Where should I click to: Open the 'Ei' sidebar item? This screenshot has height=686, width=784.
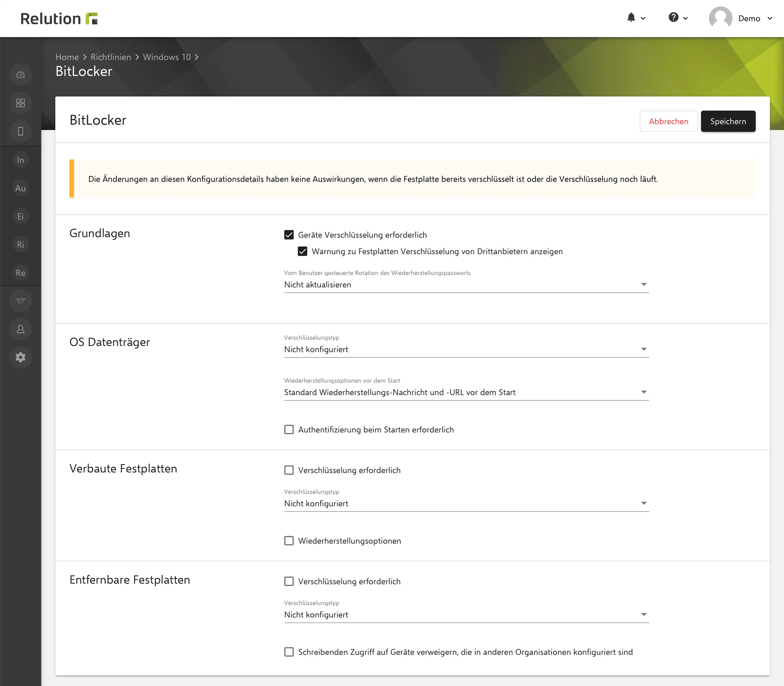pyautogui.click(x=21, y=217)
